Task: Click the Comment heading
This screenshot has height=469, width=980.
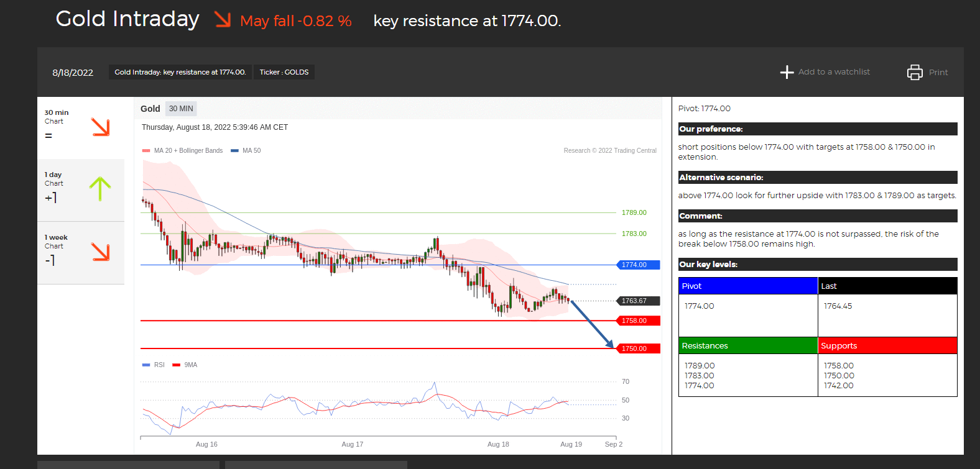Action: coord(818,216)
